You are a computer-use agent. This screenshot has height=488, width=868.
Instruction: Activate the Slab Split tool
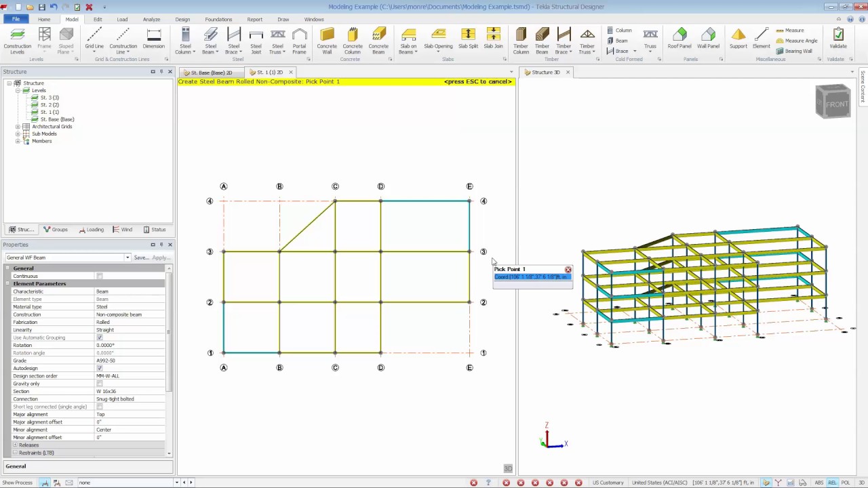[x=468, y=39]
